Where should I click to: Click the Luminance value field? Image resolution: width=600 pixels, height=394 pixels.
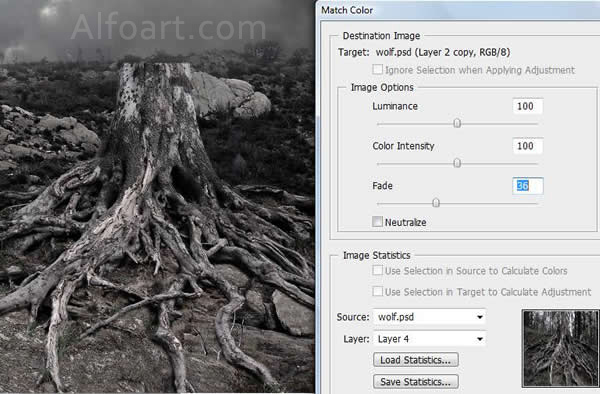pyautogui.click(x=528, y=106)
